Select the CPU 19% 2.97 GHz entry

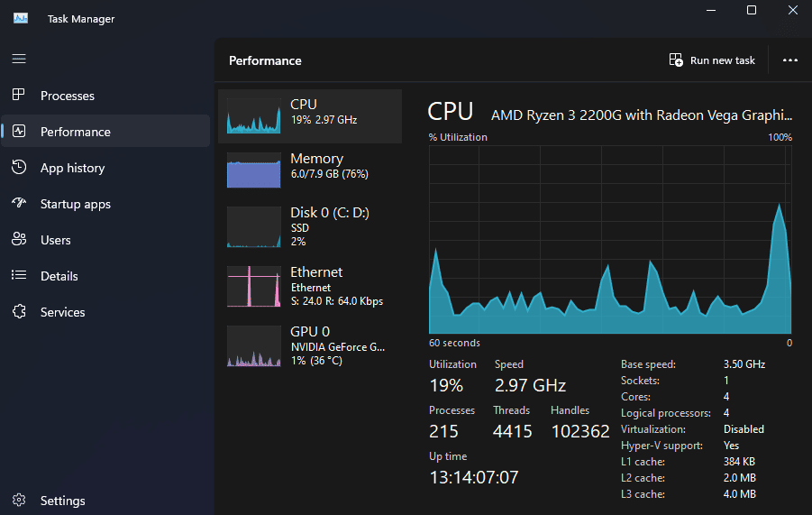pyautogui.click(x=310, y=116)
